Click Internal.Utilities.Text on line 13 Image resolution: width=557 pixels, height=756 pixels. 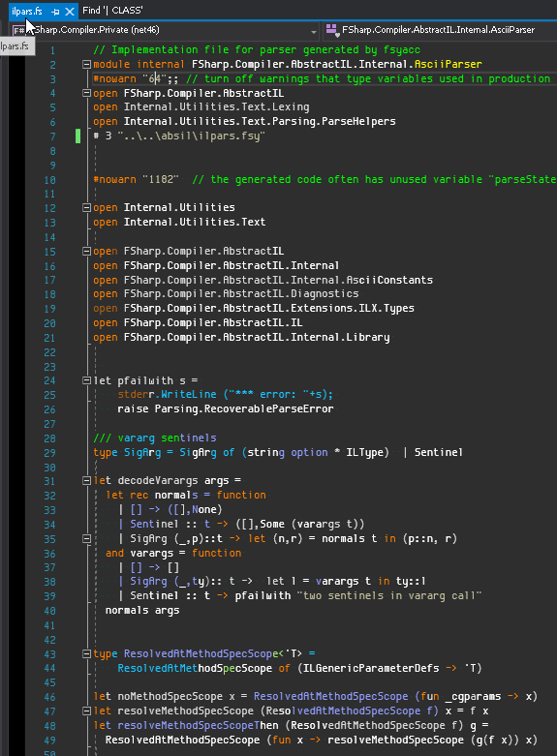point(195,223)
